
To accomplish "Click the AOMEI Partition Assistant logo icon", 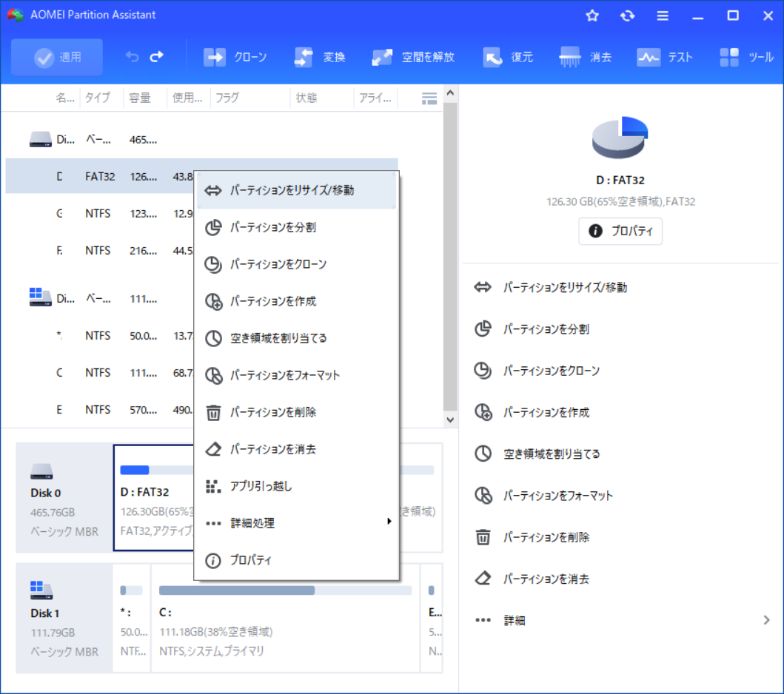I will coord(15,16).
